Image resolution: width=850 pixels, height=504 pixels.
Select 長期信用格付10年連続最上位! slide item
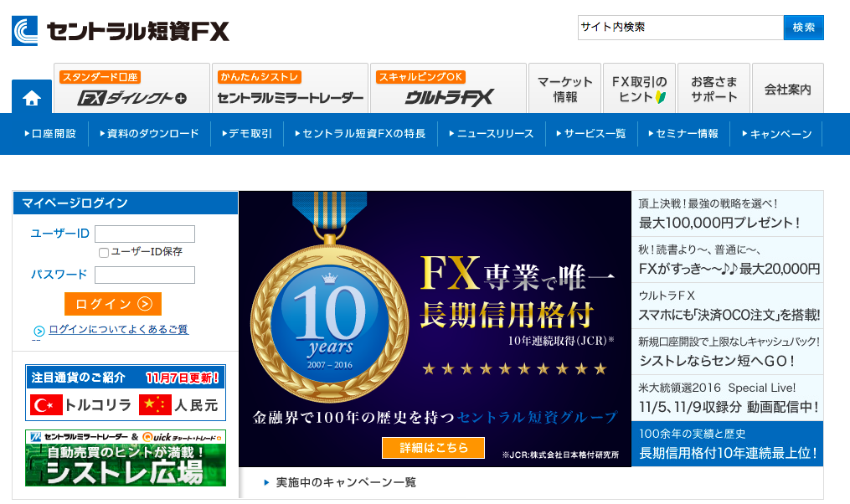[x=728, y=444]
